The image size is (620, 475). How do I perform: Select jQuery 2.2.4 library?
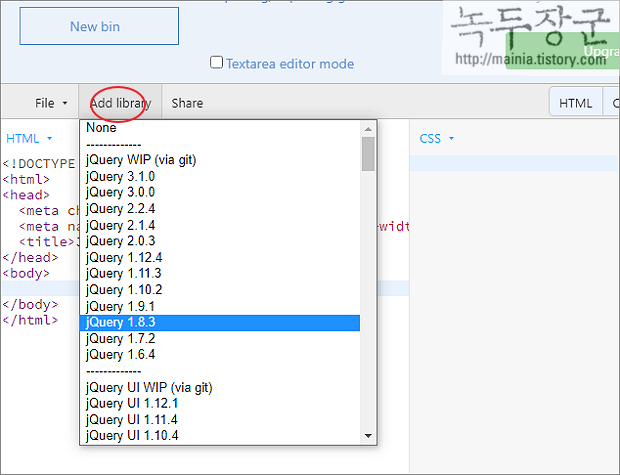(x=220, y=208)
